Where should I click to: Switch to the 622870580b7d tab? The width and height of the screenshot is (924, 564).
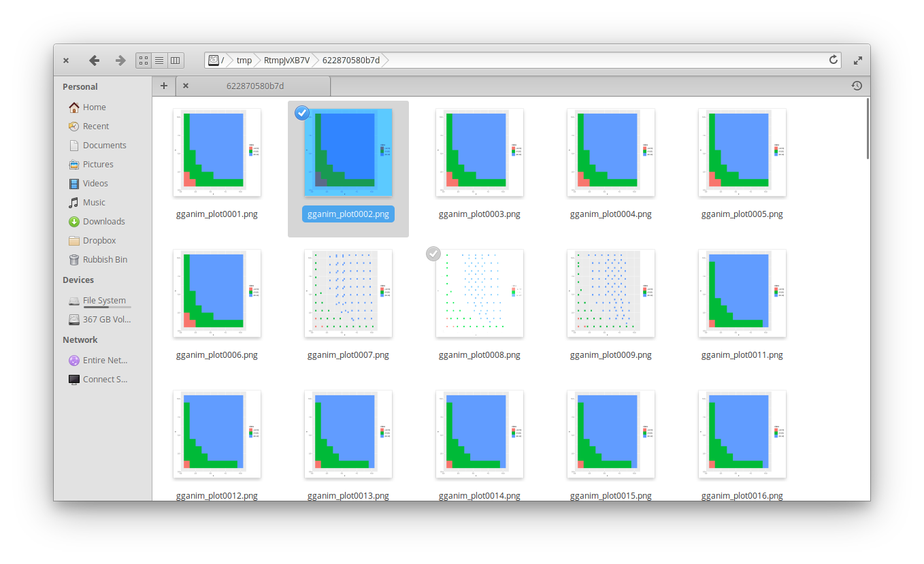(x=255, y=86)
